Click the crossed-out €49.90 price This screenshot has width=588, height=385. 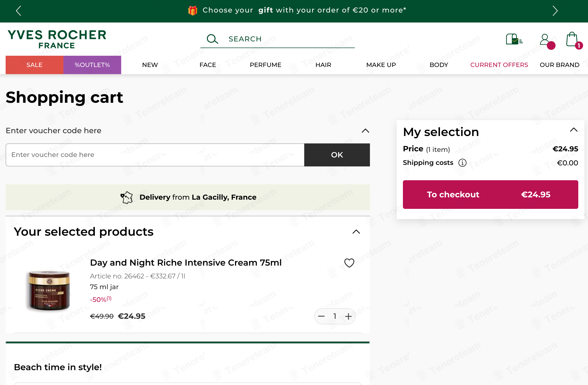point(102,316)
